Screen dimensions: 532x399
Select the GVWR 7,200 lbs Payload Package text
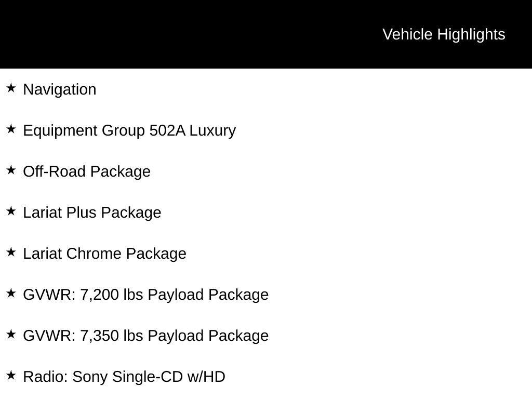coord(146,295)
